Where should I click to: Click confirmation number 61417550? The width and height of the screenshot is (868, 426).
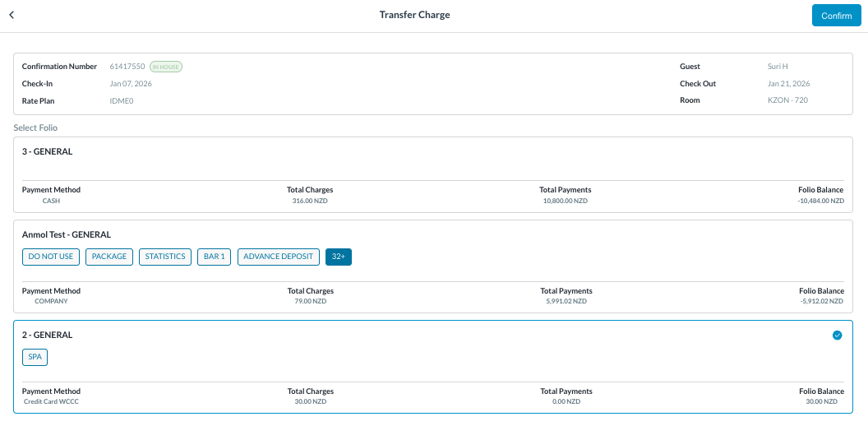tap(127, 67)
